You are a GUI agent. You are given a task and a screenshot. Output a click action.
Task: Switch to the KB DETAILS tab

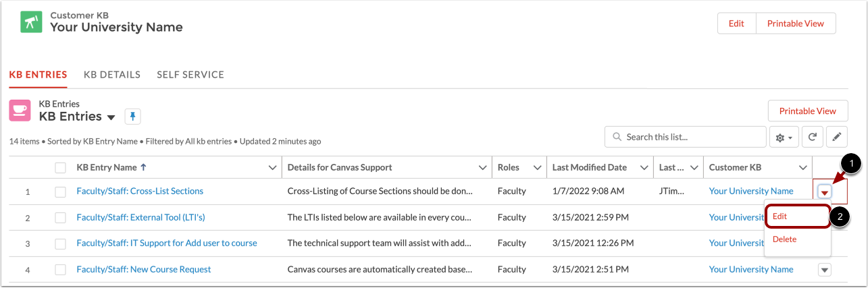pos(112,75)
